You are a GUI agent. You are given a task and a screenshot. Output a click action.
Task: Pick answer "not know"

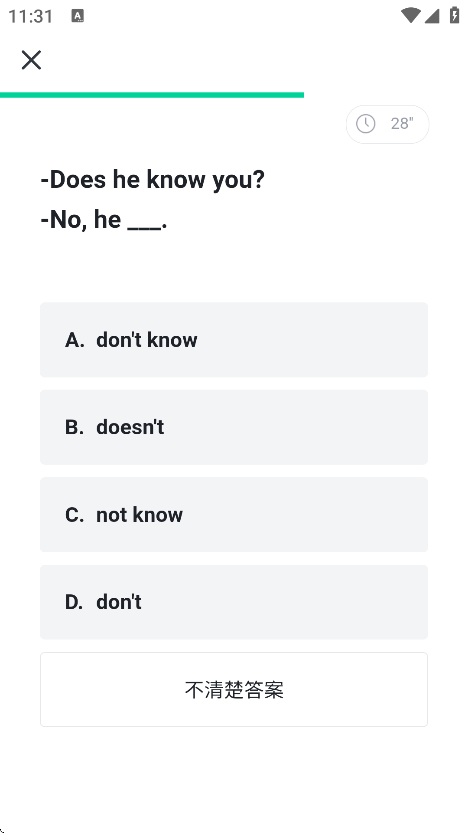(x=234, y=515)
